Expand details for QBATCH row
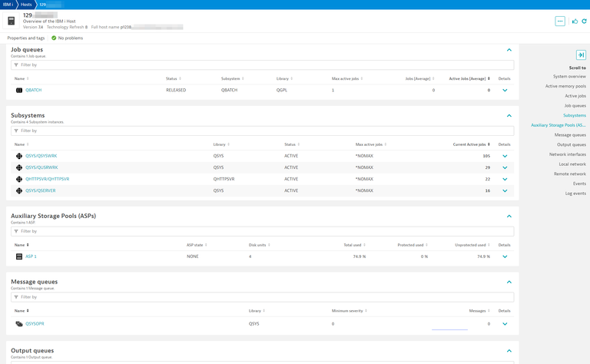The image size is (590, 364). [505, 91]
